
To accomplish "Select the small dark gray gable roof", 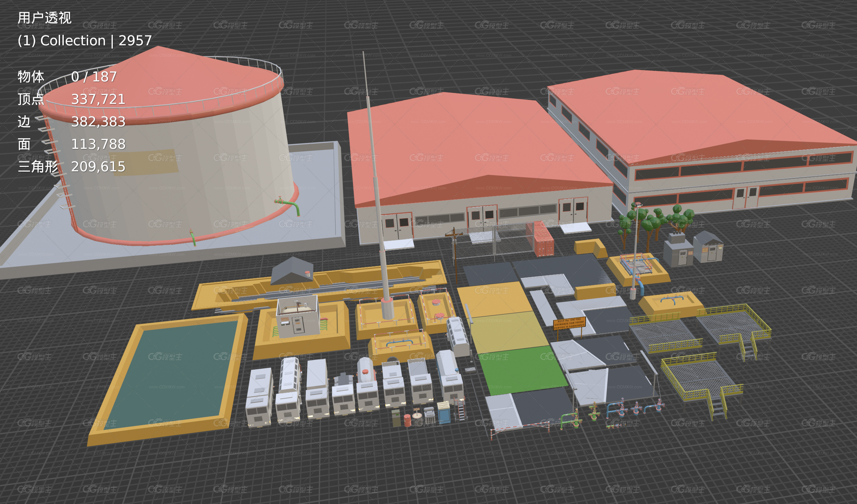I will [292, 271].
